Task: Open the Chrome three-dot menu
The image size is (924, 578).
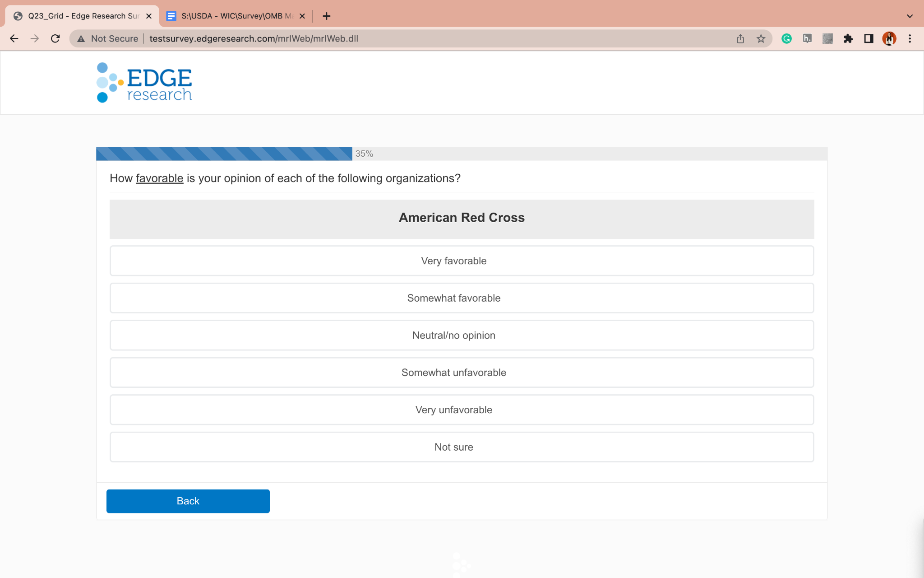Action: coord(910,39)
